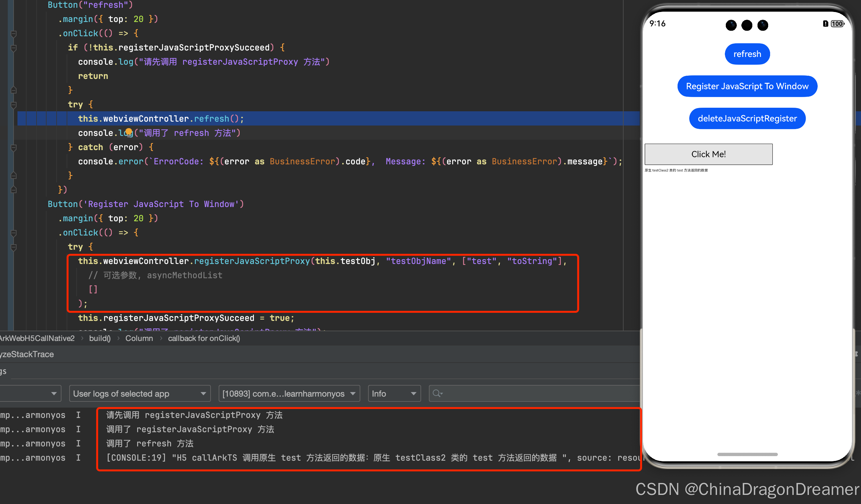The image size is (861, 504).
Task: Click the search magnifier icon in log filter
Action: click(x=437, y=393)
